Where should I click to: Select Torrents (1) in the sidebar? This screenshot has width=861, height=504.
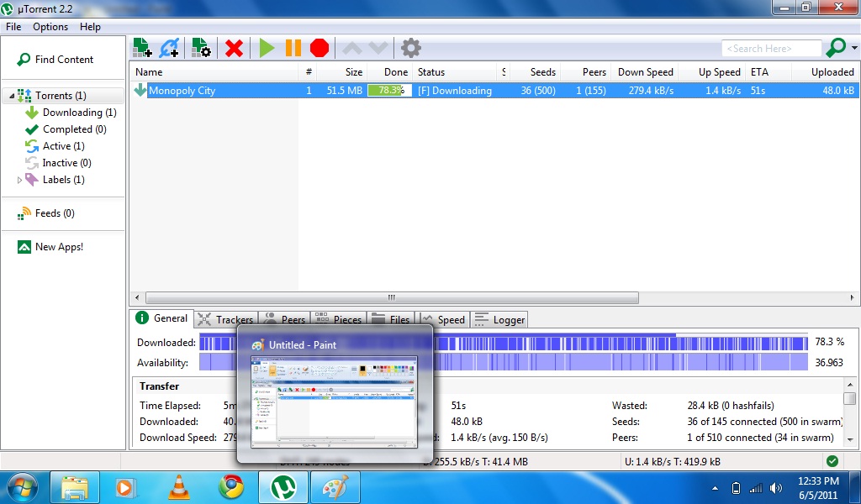[61, 96]
